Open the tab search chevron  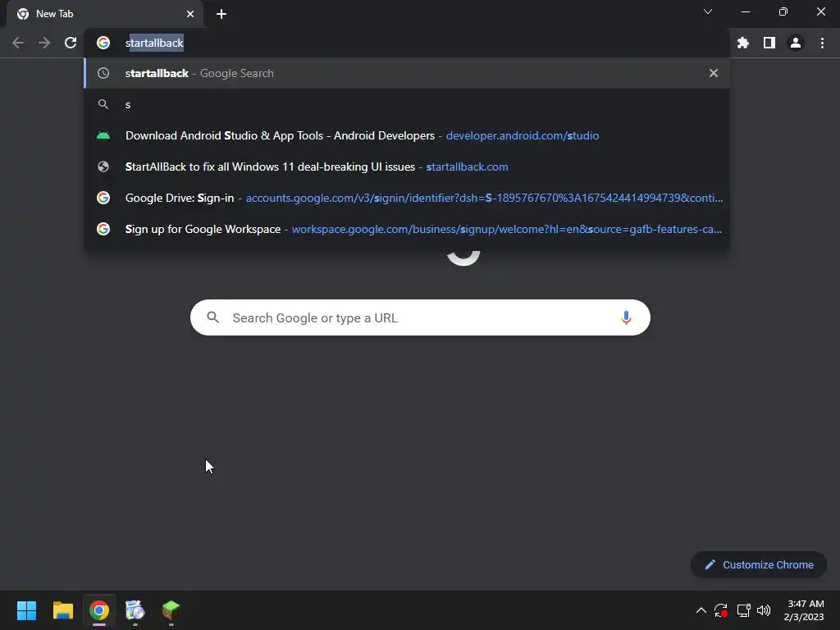point(708,11)
